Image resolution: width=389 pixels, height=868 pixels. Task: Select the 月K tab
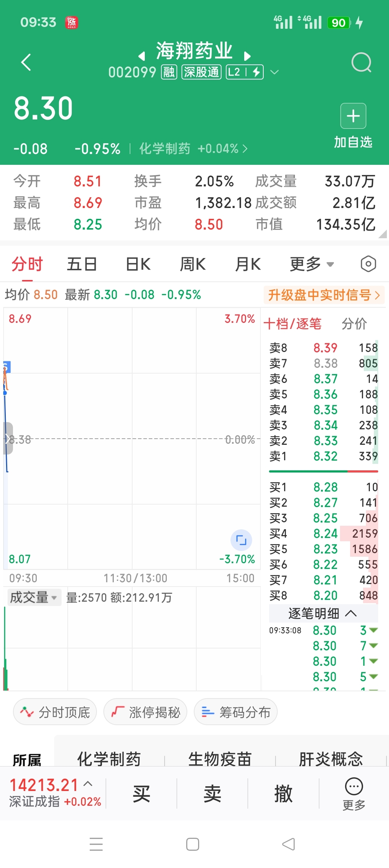[x=248, y=264]
